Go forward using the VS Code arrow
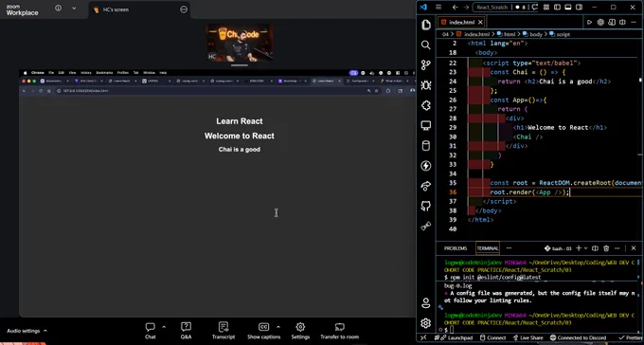 pos(466,7)
